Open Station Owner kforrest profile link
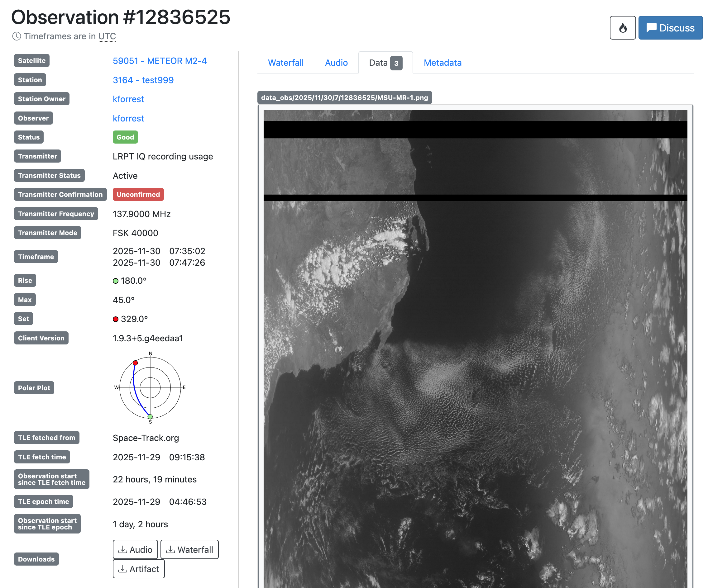This screenshot has width=708, height=588. pyautogui.click(x=128, y=99)
